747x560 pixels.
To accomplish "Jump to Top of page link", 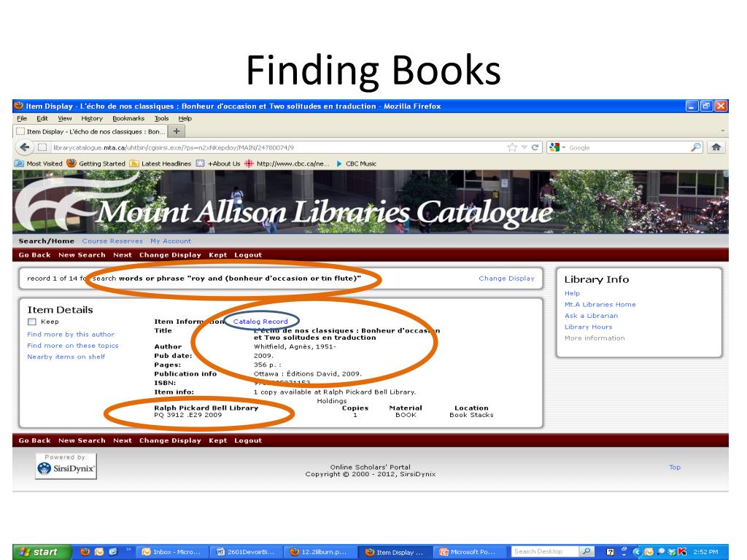I will (x=675, y=467).
